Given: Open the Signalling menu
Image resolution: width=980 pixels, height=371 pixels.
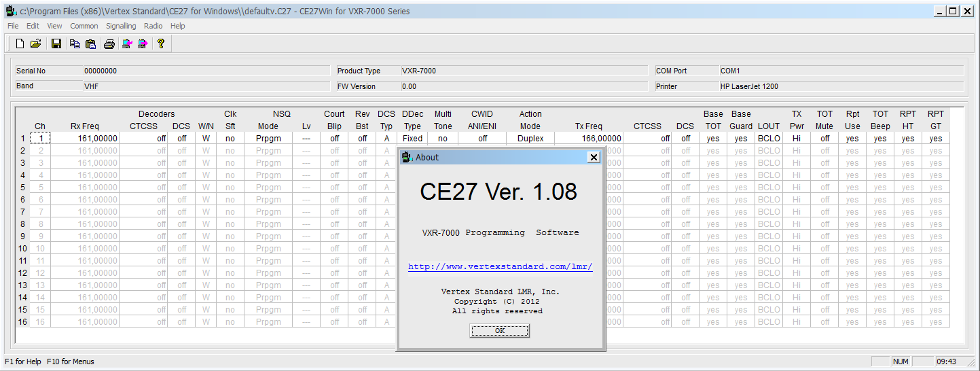Looking at the screenshot, I should pos(121,26).
